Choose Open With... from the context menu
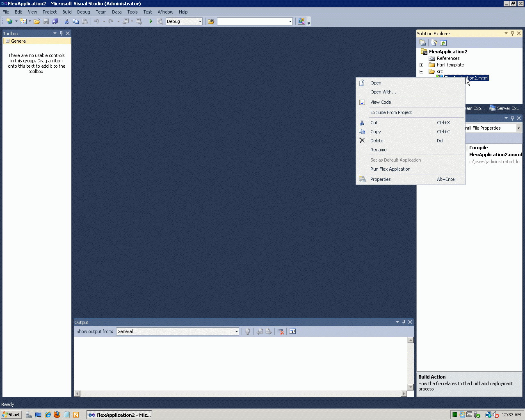The image size is (525, 420). click(410, 92)
